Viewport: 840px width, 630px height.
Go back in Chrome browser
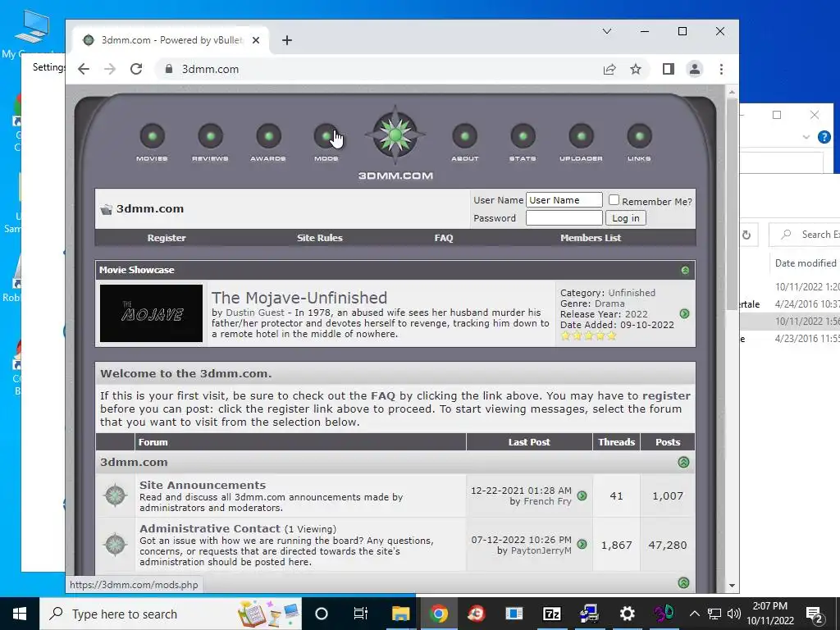[84, 69]
